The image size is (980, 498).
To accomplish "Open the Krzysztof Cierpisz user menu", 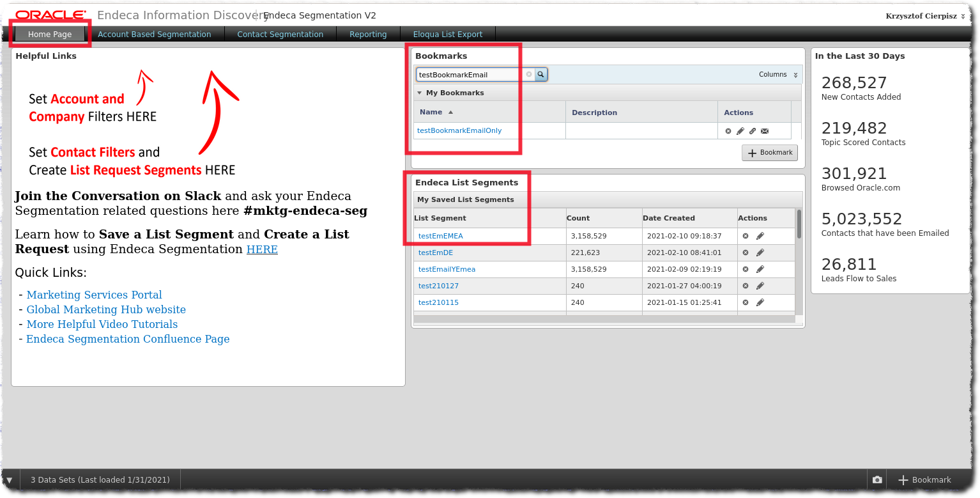I will (925, 16).
